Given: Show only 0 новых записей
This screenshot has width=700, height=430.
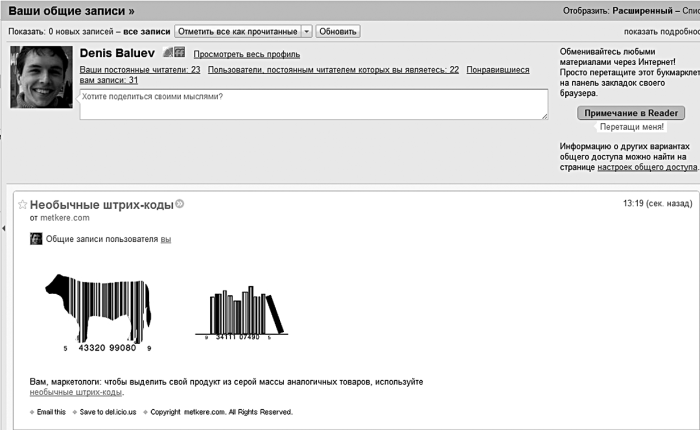Looking at the screenshot, I should point(81,32).
